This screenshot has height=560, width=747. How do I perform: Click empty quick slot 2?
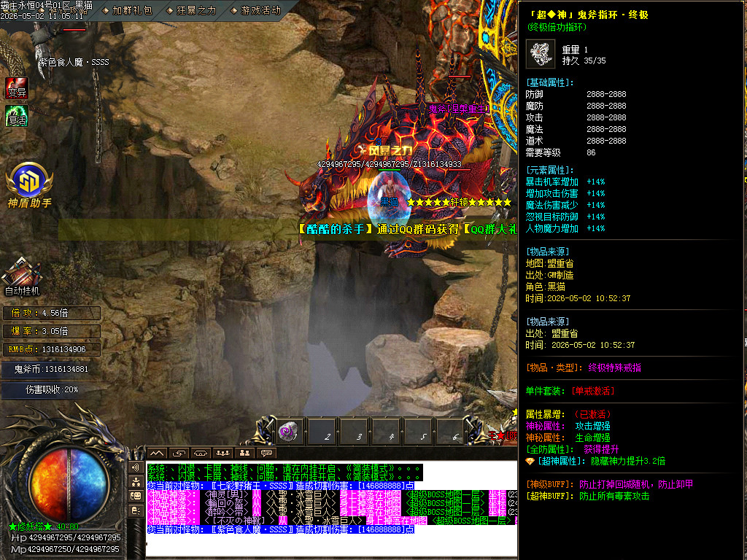(322, 432)
